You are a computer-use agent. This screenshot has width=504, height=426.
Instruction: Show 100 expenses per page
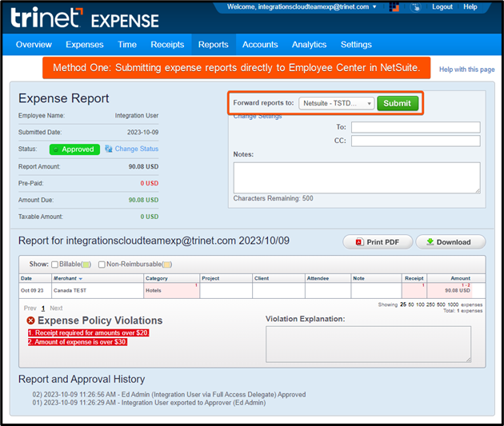point(420,305)
